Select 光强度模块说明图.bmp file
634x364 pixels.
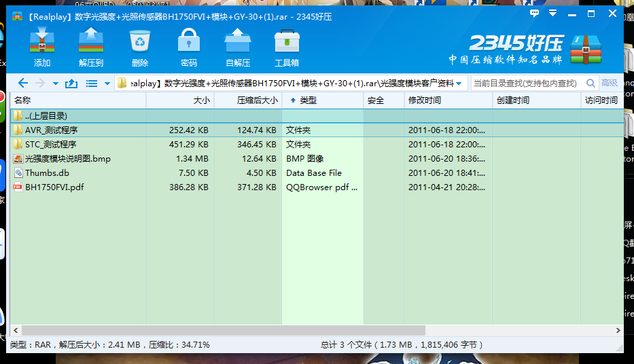click(x=317, y=159)
